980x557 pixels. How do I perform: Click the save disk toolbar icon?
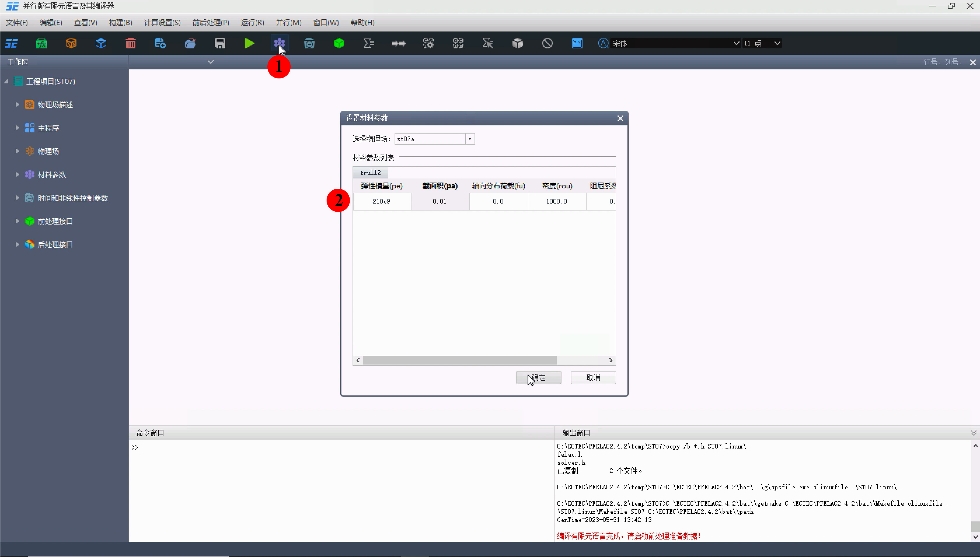(x=220, y=43)
